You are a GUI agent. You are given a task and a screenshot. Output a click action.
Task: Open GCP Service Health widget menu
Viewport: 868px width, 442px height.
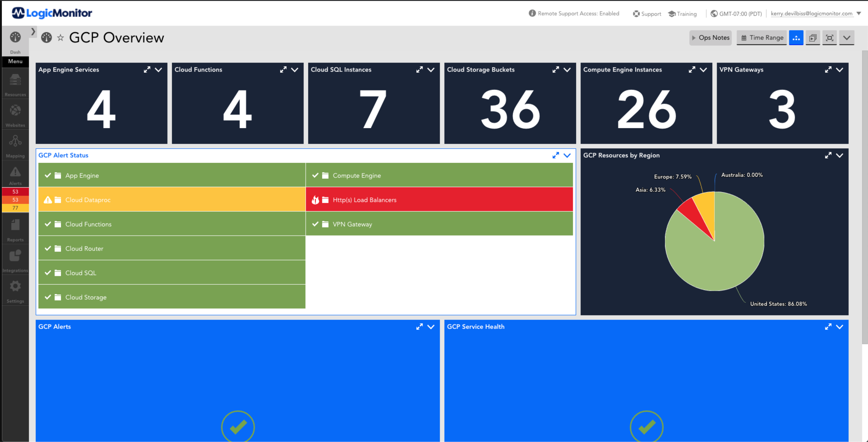(839, 327)
